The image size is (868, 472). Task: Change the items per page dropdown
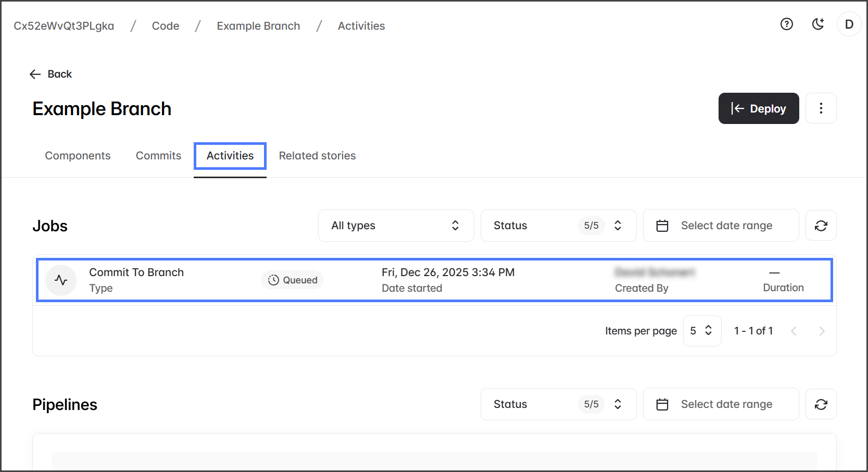click(701, 331)
